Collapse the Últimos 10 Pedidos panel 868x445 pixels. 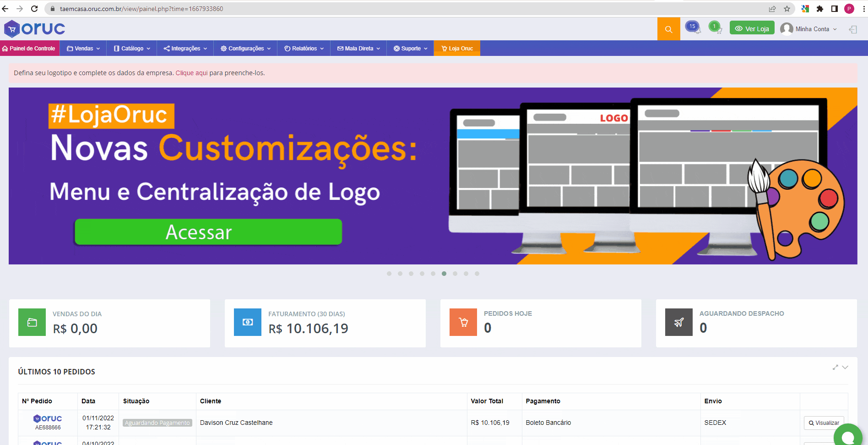point(845,368)
